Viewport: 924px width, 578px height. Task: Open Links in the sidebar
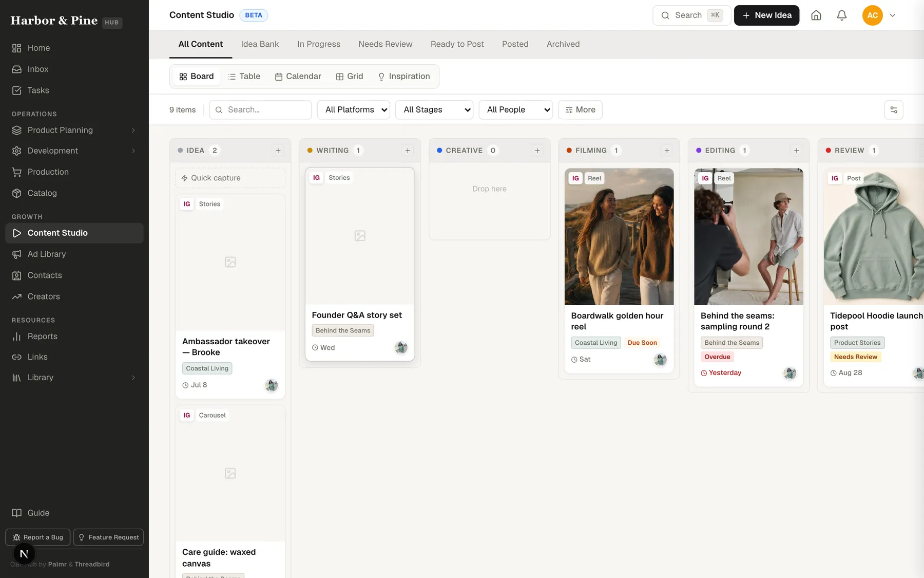[74, 357]
